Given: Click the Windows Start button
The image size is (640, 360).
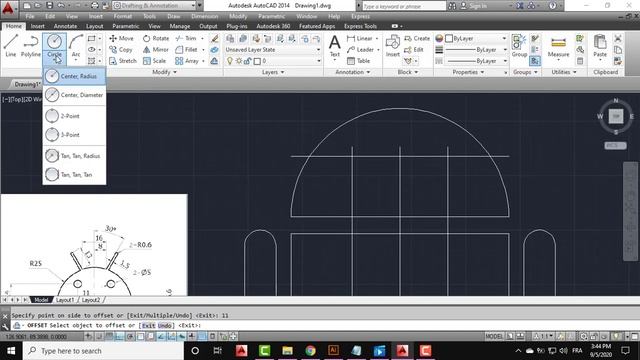Looking at the screenshot, I should tap(11, 351).
